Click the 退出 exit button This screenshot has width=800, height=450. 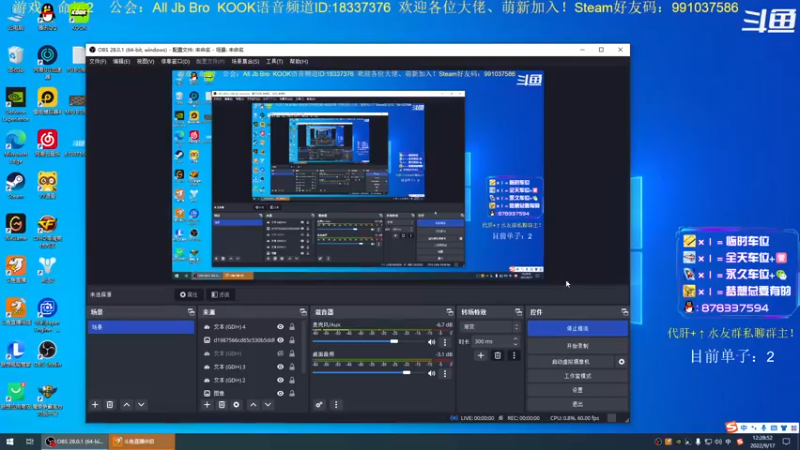[577, 404]
